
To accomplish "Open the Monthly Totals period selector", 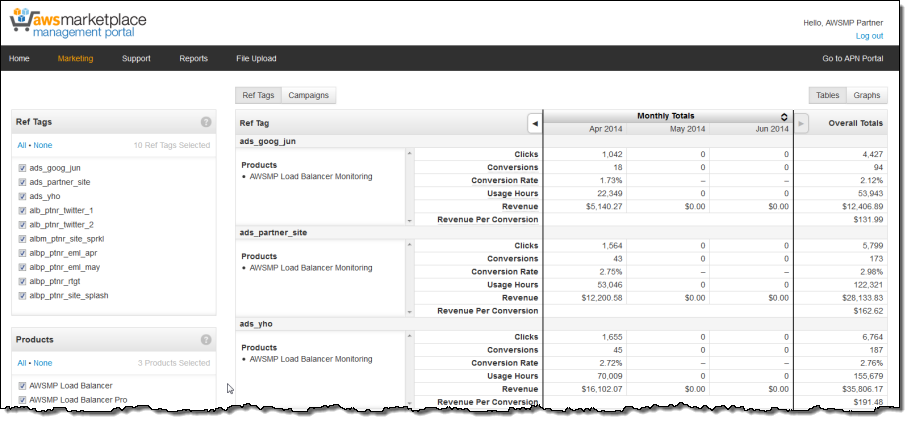I will 785,116.
